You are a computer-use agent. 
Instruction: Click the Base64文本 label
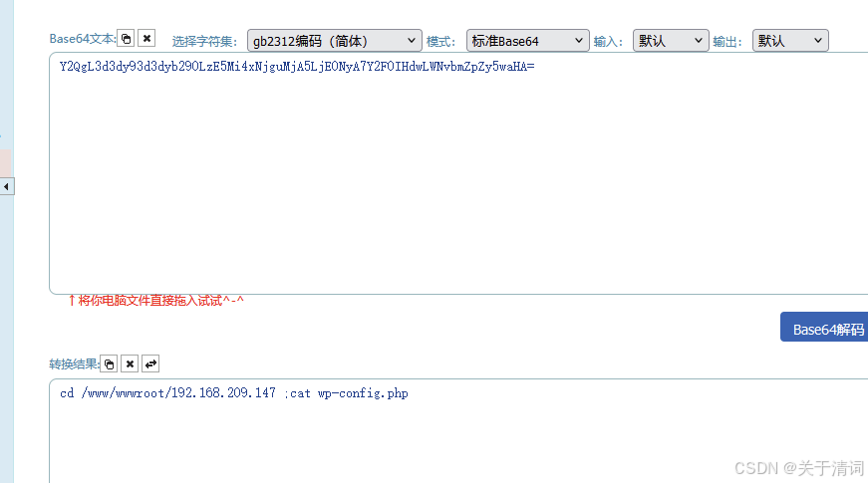[x=83, y=39]
